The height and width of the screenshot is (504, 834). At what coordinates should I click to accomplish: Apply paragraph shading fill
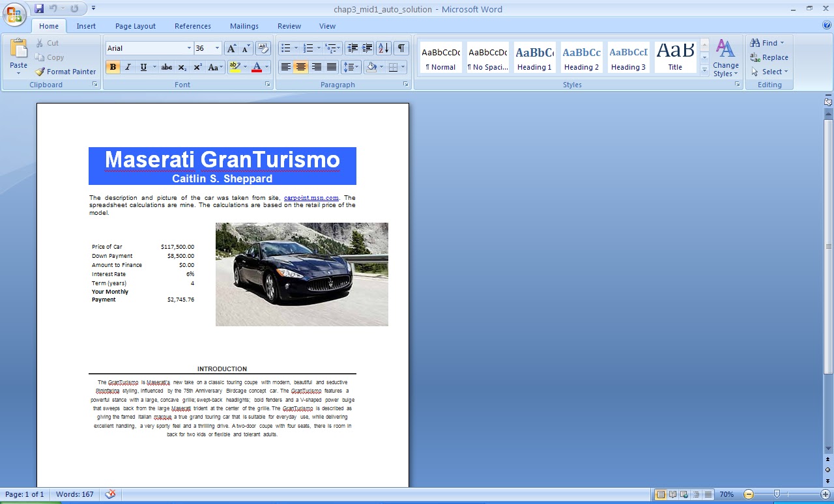(x=371, y=67)
